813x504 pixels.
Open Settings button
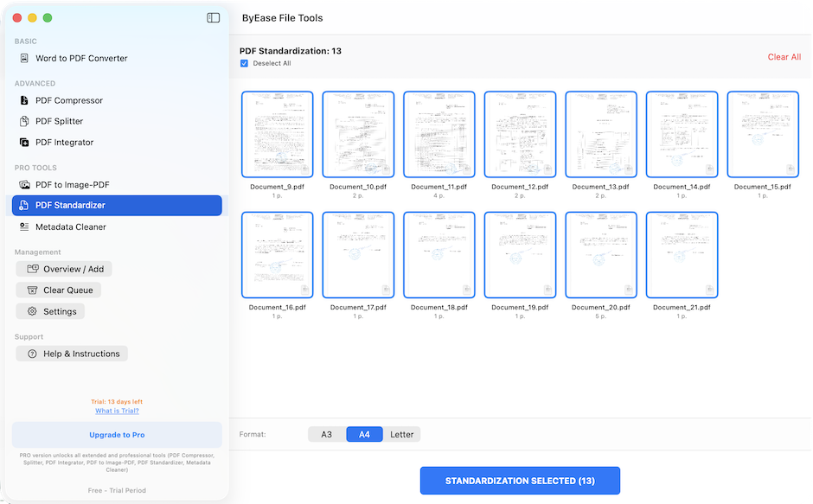pyautogui.click(x=50, y=311)
